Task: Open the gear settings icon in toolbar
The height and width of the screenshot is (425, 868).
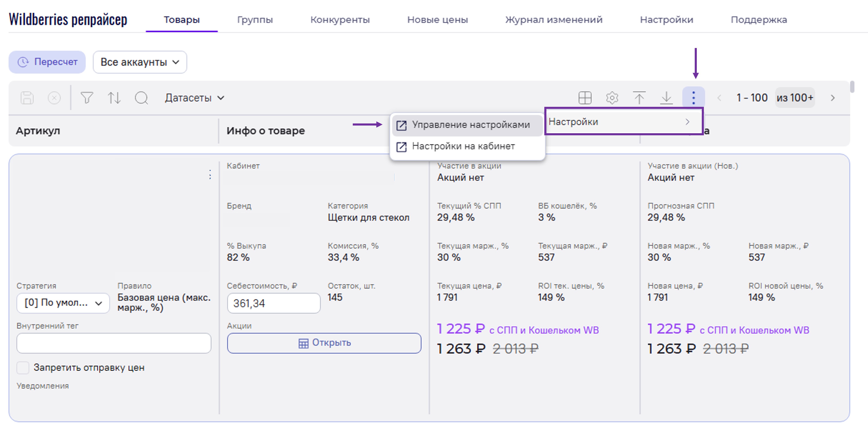Action: point(612,98)
